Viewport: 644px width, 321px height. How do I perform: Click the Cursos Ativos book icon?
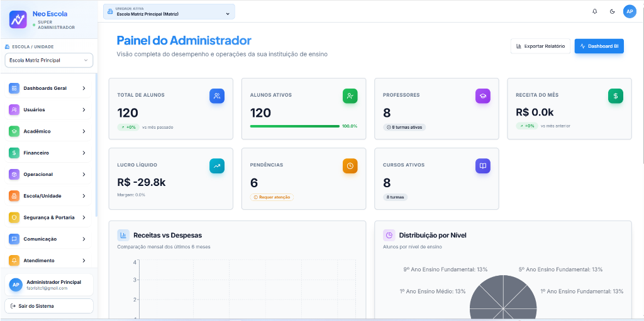click(483, 166)
